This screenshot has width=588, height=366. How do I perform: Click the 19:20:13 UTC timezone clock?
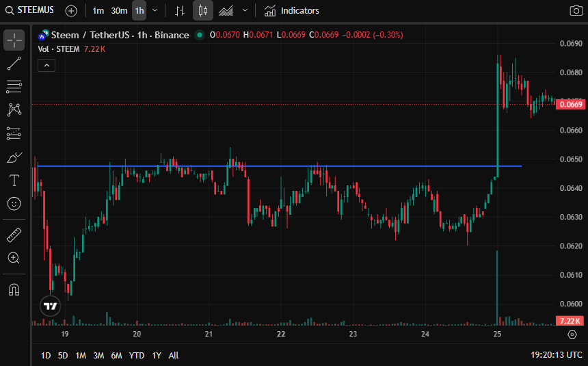(x=557, y=355)
